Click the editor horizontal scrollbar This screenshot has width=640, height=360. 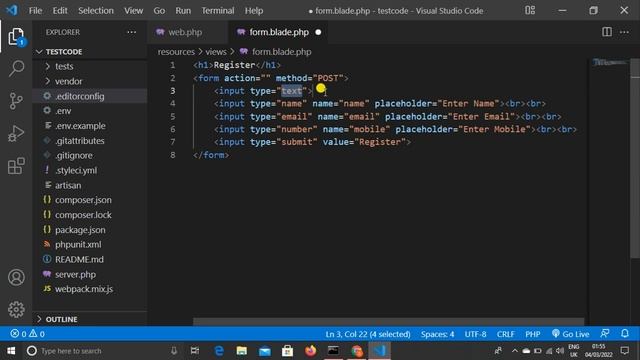388,322
